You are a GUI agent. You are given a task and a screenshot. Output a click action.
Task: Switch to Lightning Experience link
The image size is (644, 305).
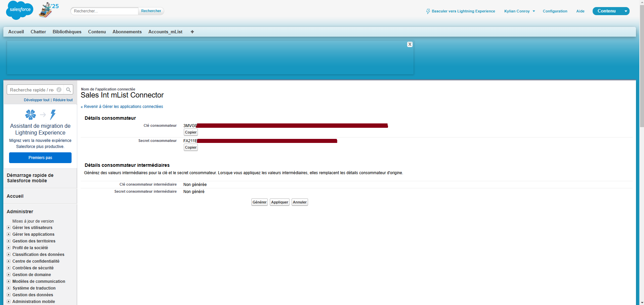tap(461, 11)
